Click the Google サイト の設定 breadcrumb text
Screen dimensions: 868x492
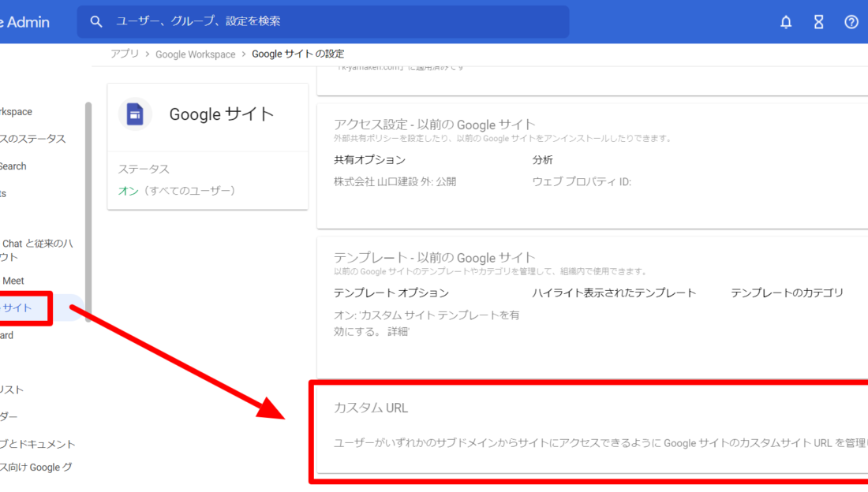coord(297,54)
